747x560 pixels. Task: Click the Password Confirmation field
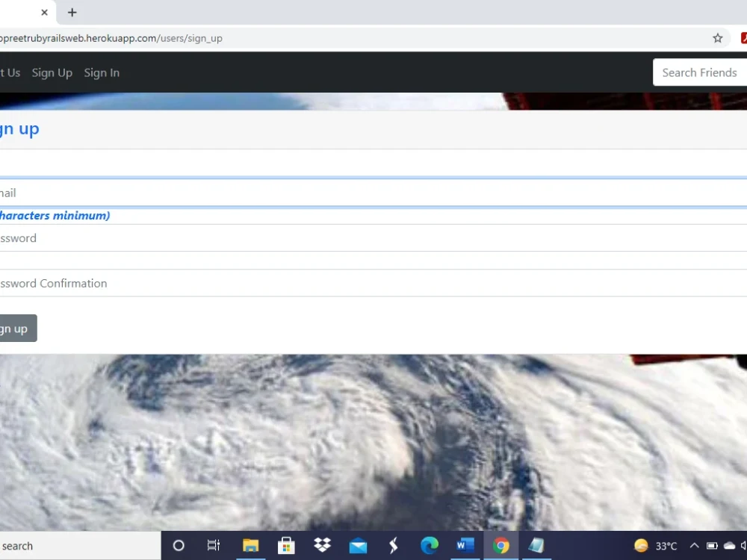coord(373,283)
